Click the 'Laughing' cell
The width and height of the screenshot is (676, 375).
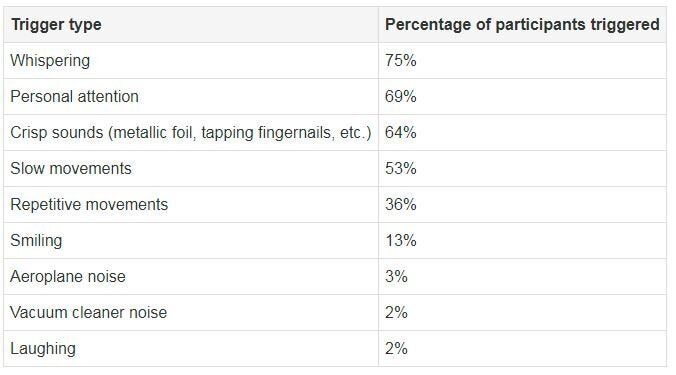coord(191,348)
